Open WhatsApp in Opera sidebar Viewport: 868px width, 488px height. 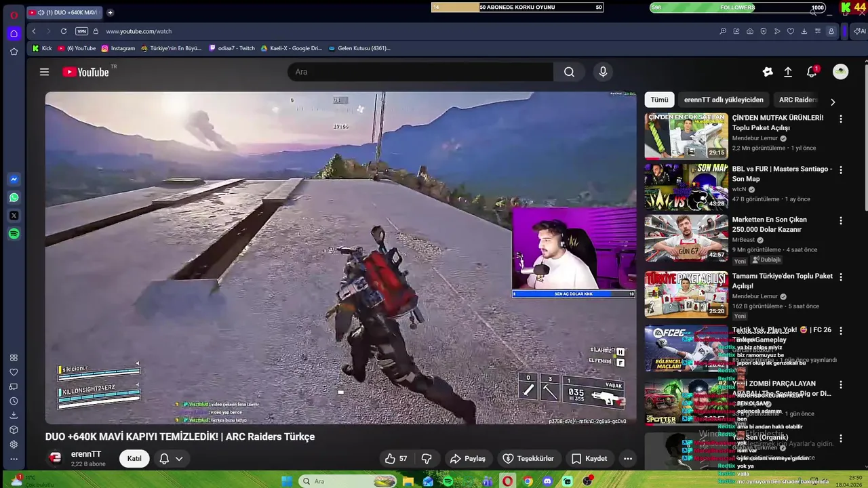[14, 198]
